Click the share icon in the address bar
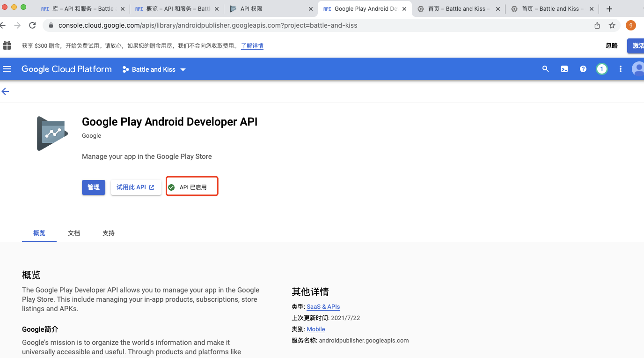 tap(597, 25)
